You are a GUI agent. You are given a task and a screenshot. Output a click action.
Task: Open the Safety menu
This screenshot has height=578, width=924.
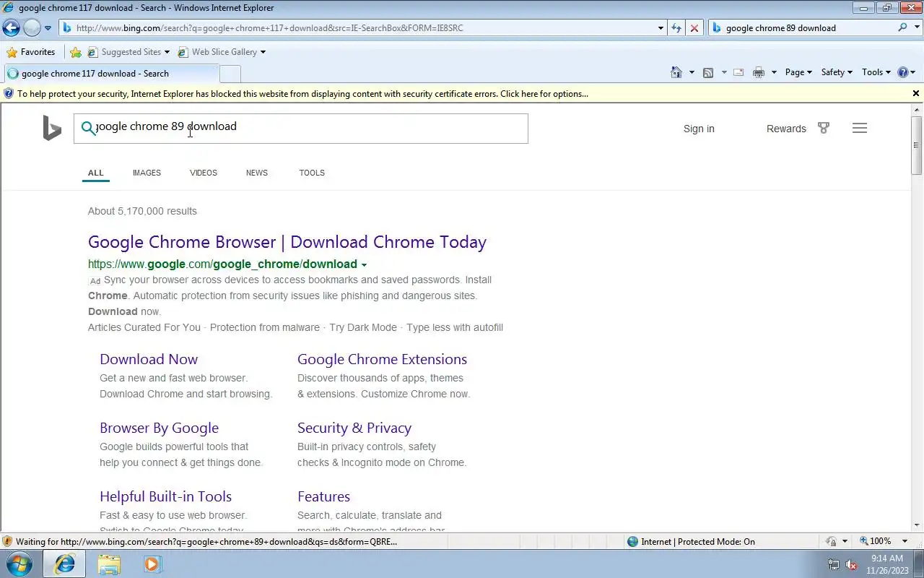837,72
